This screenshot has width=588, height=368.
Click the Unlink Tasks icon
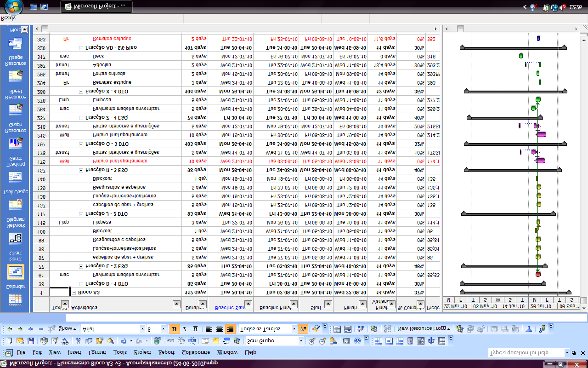[x=181, y=341]
